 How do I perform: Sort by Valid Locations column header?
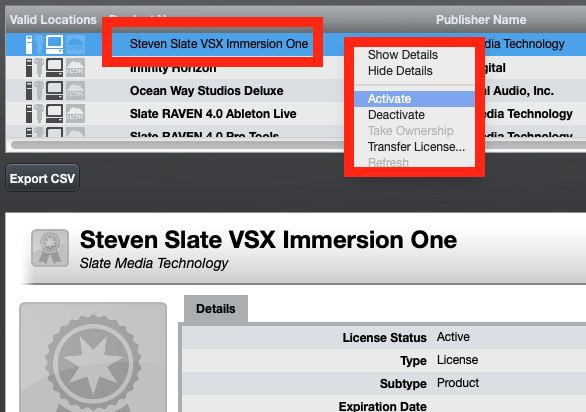(53, 19)
